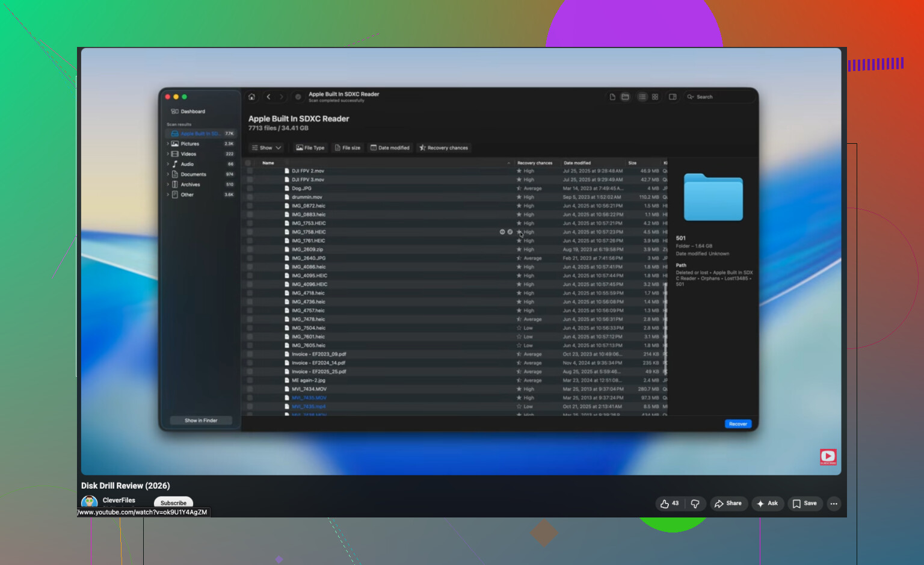924x565 pixels.
Task: Click the 501 folder preview thumbnail
Action: pyautogui.click(x=713, y=197)
